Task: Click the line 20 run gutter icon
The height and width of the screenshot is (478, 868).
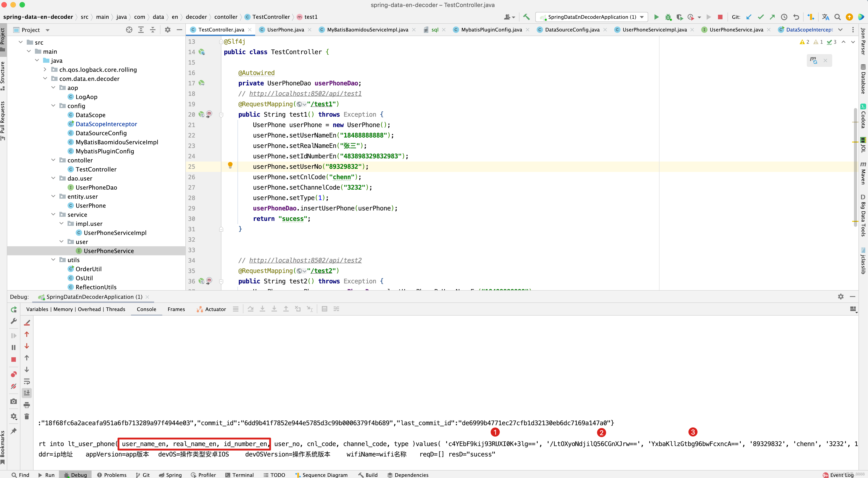Action: click(201, 115)
